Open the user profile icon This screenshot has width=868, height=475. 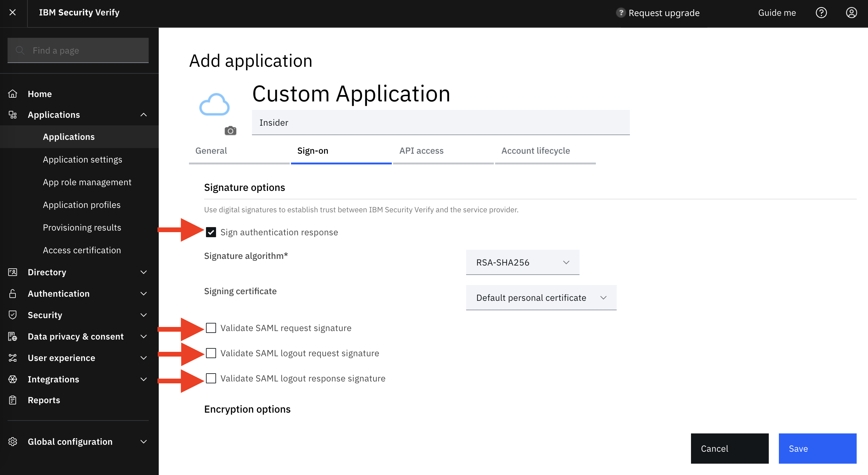[x=851, y=13]
